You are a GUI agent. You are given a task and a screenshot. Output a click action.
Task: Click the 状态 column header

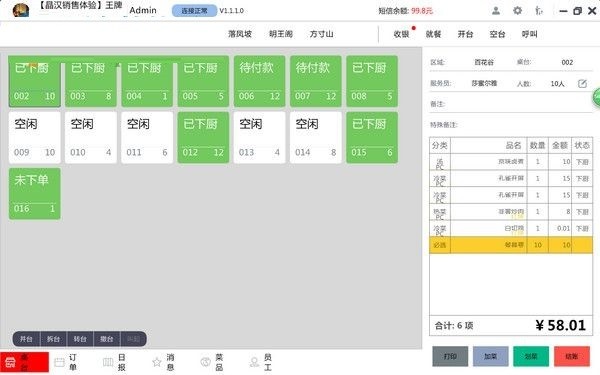[582, 145]
